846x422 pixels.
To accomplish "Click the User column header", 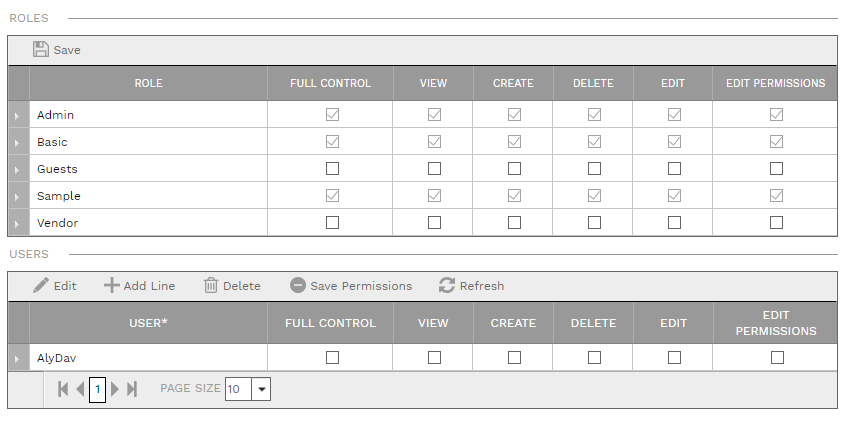I will tap(148, 323).
